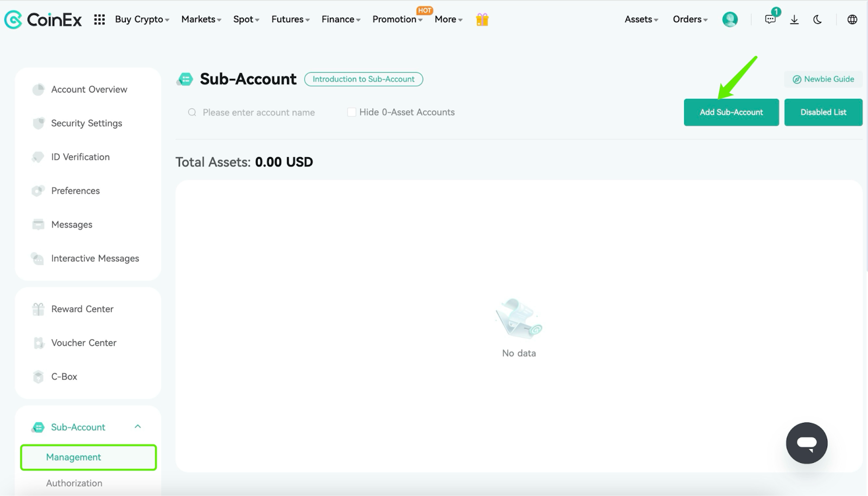The width and height of the screenshot is (868, 496).
Task: Expand the Buy Crypto dropdown
Action: coord(142,20)
